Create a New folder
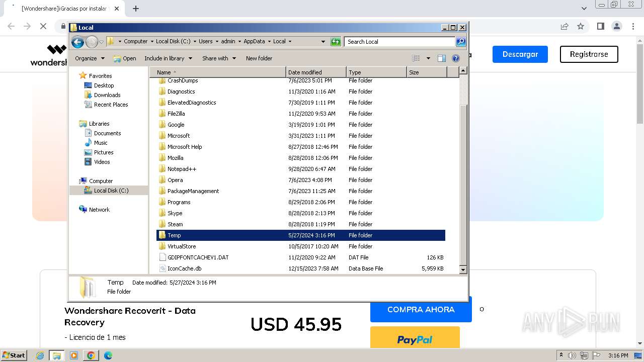The width and height of the screenshot is (644, 362). 259,58
